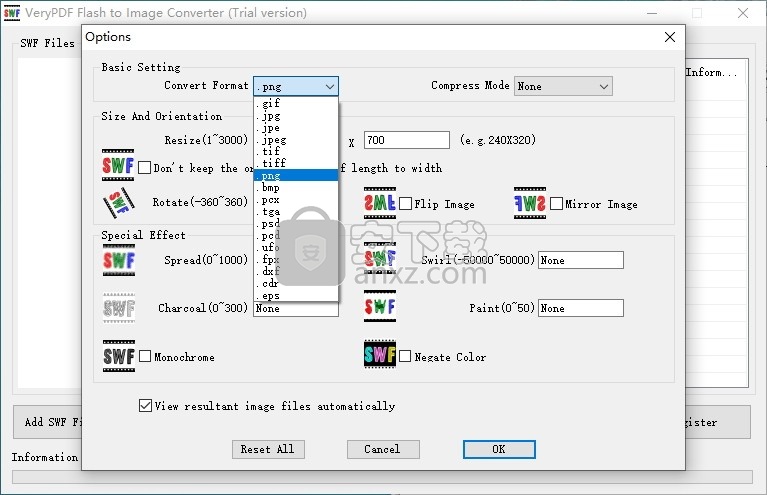Click the Paint value field
The width and height of the screenshot is (767, 495).
581,308
